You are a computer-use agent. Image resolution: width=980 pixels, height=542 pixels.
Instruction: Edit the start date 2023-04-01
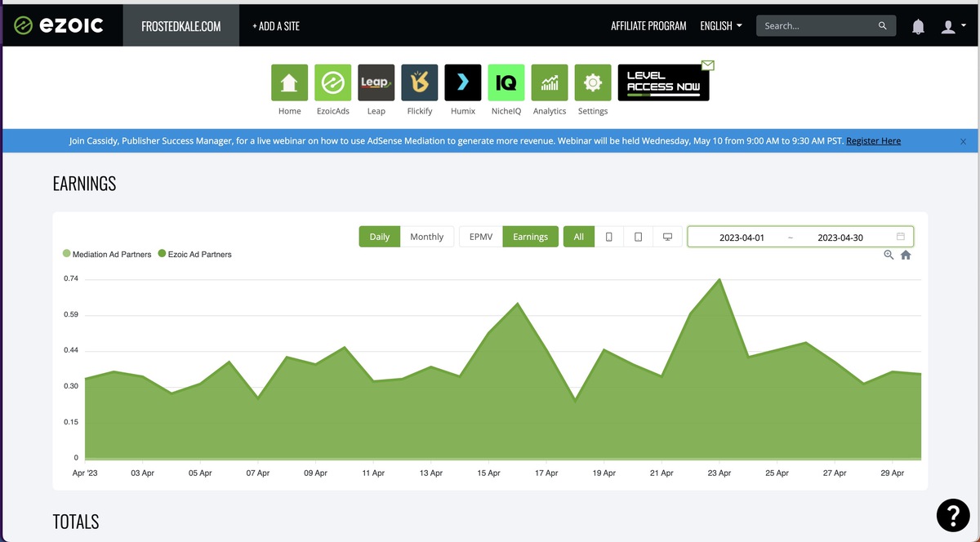[742, 238]
